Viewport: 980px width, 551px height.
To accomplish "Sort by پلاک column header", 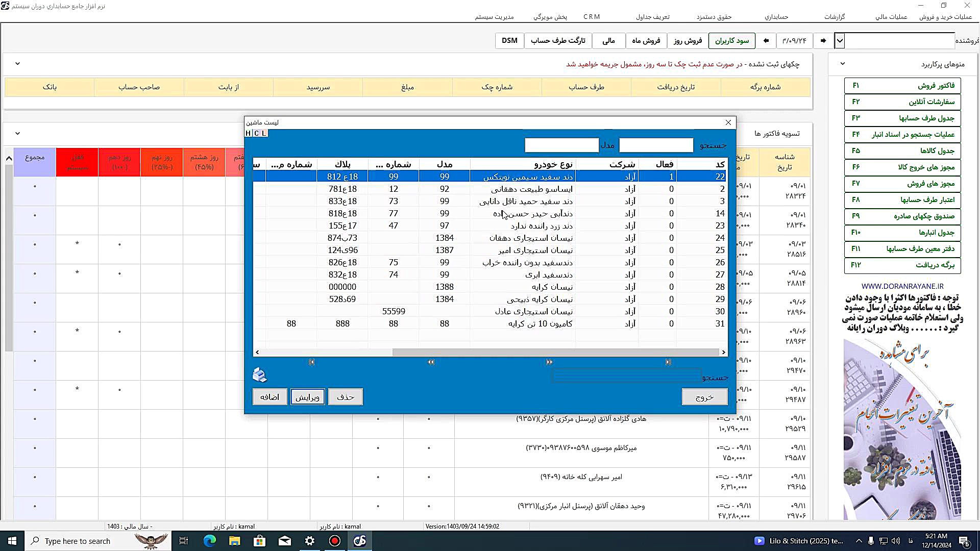I will tap(342, 164).
